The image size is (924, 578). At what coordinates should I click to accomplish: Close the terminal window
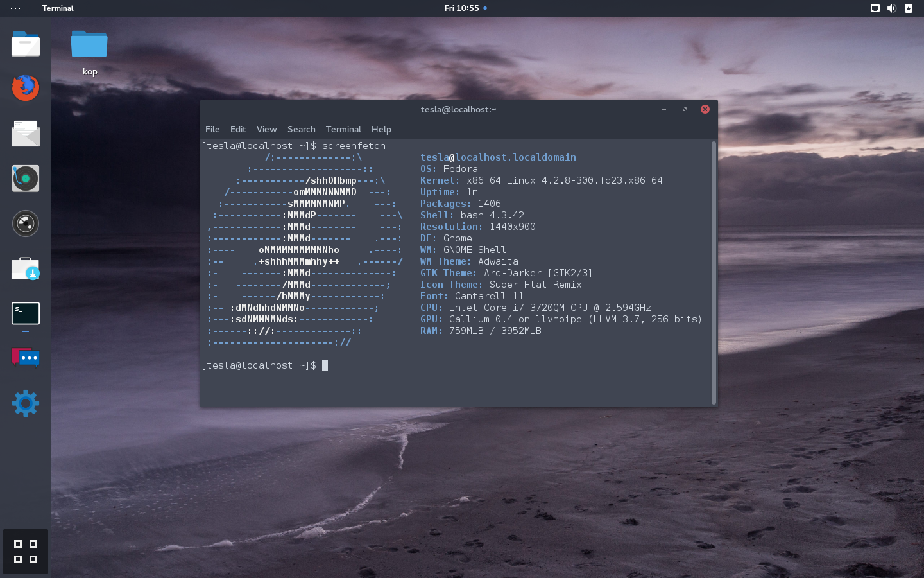705,109
